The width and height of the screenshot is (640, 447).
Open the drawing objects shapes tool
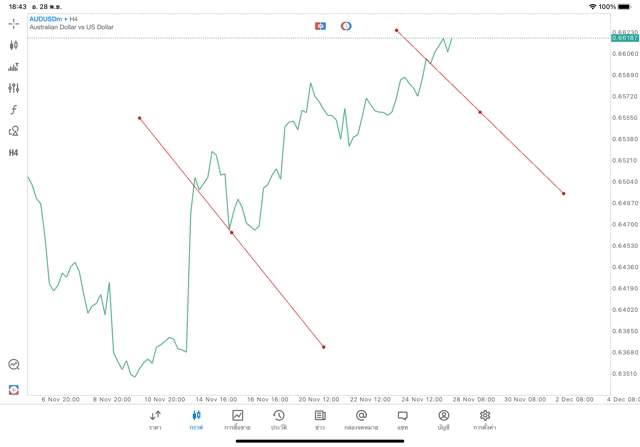(x=14, y=131)
